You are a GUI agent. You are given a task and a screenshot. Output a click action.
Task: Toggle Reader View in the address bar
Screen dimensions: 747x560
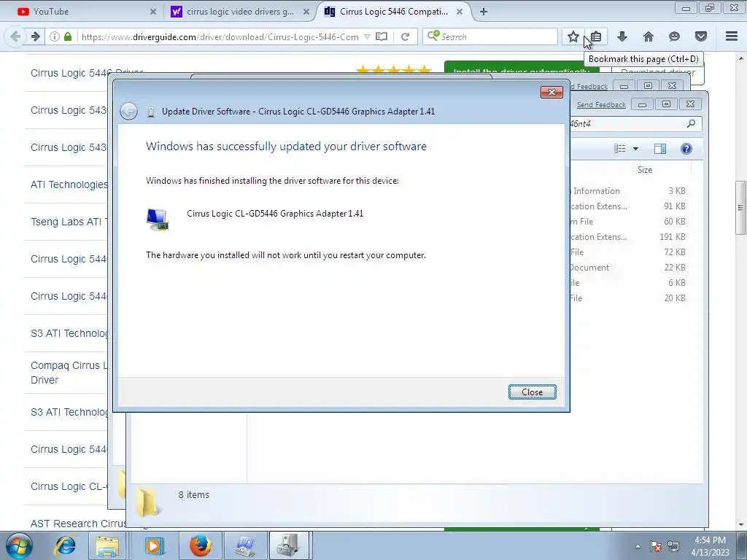pyautogui.click(x=381, y=36)
